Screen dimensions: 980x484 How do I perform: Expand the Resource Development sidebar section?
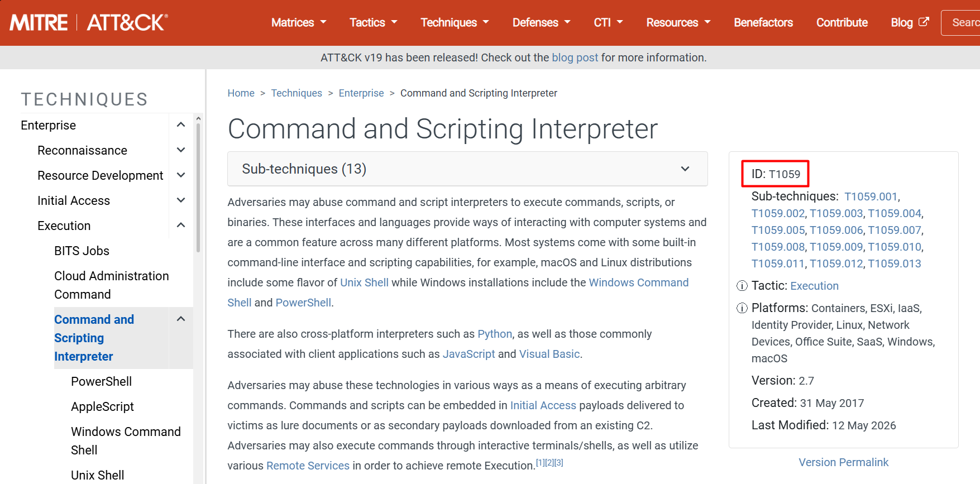[x=181, y=175]
